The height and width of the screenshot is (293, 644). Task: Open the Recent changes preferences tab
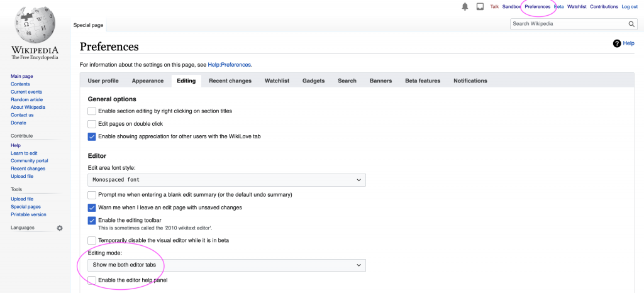(230, 81)
